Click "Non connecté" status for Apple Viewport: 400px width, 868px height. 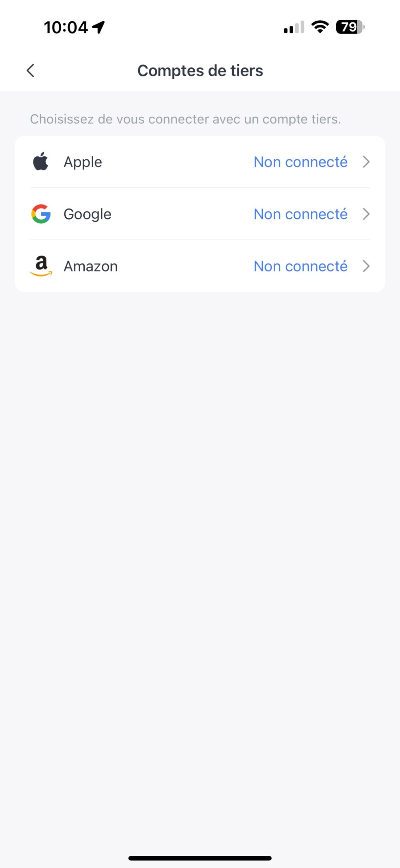(x=300, y=162)
